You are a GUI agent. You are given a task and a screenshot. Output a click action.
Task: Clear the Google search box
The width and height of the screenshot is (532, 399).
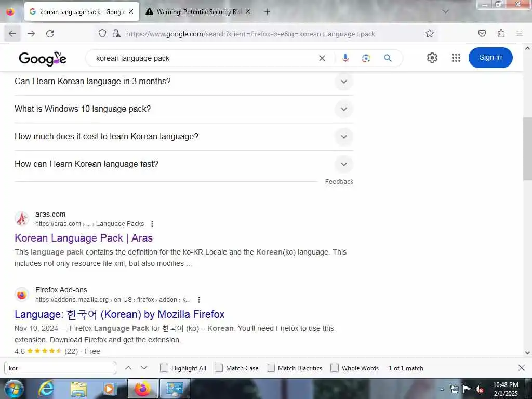[x=322, y=58]
